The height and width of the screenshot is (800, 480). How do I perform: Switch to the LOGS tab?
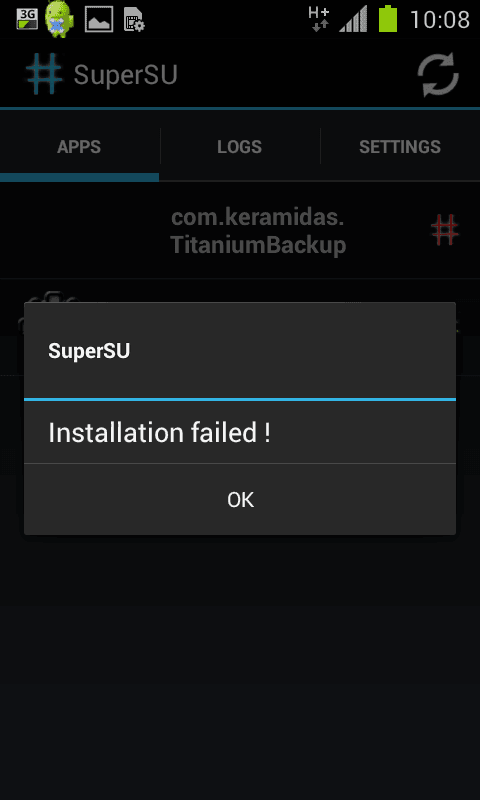click(240, 147)
